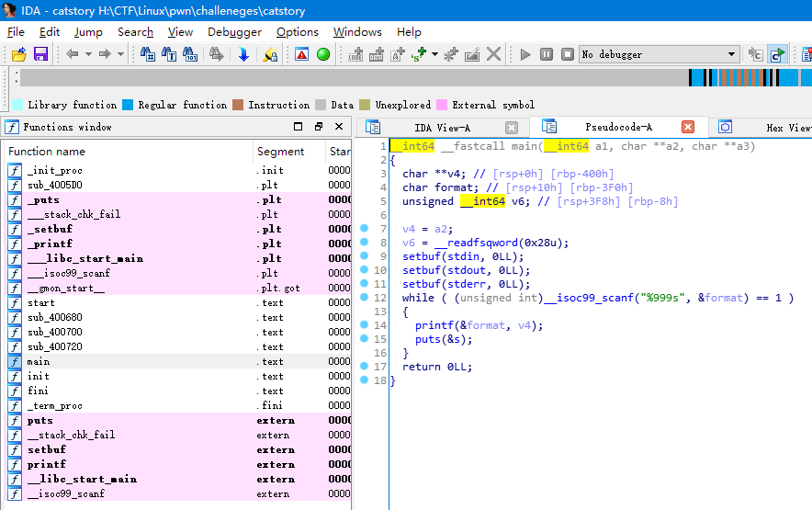Viewport: 812px width, 510px height.
Task: Open View menu
Action: (180, 32)
